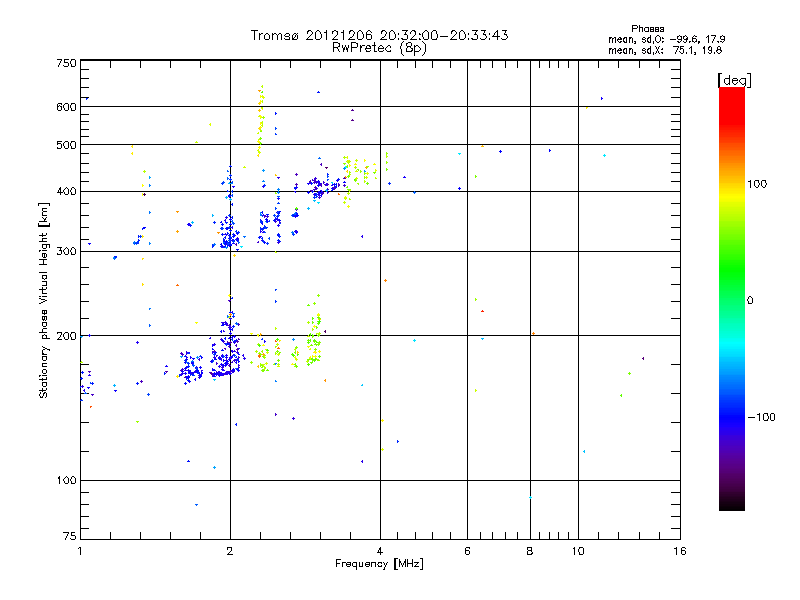The image size is (800, 600).
Task: Click the plot title 'Tromsø 20121206 20:32:00-20:33:43'
Action: pyautogui.click(x=379, y=35)
